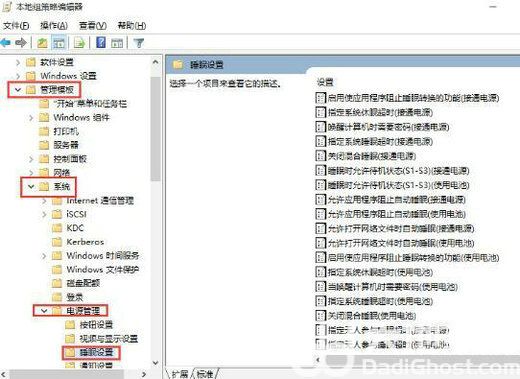
Task: Select the 登录 folder in tree
Action: [x=68, y=297]
